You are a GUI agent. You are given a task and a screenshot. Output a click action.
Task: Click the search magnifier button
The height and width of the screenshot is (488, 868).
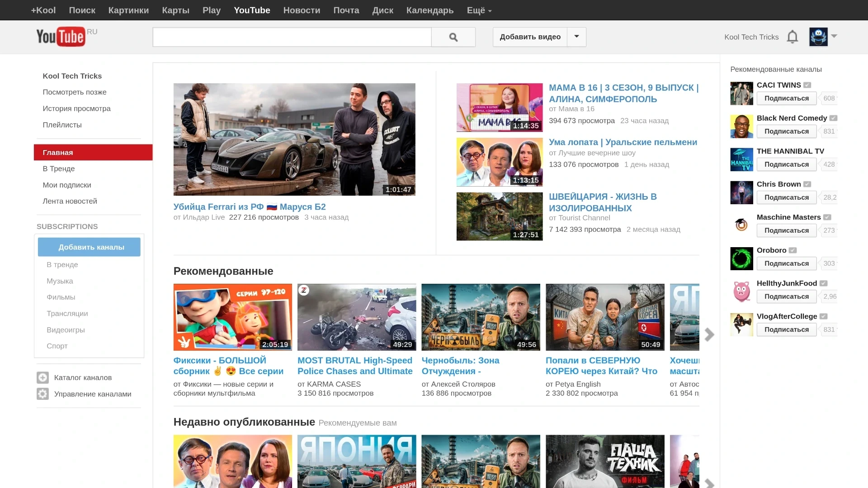click(453, 37)
